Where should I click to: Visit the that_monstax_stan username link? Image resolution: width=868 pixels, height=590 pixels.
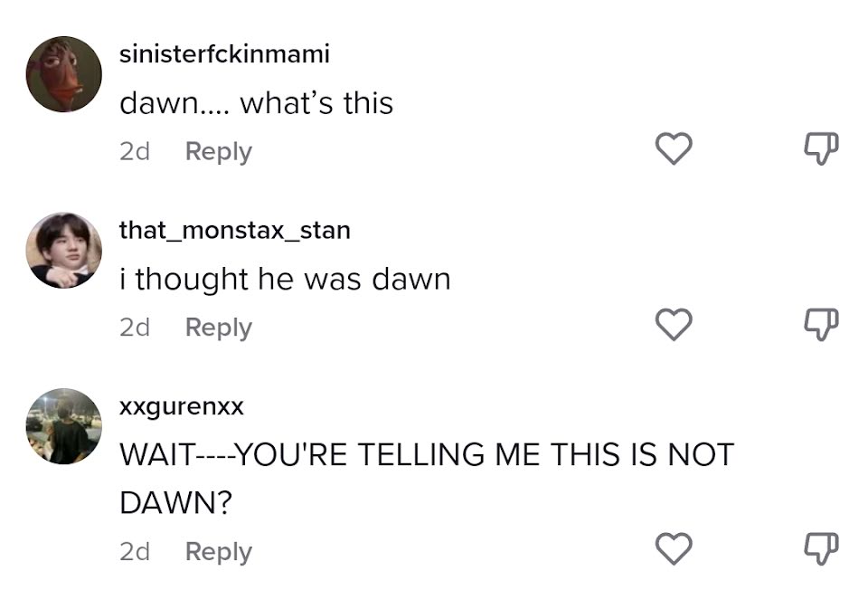pyautogui.click(x=234, y=231)
